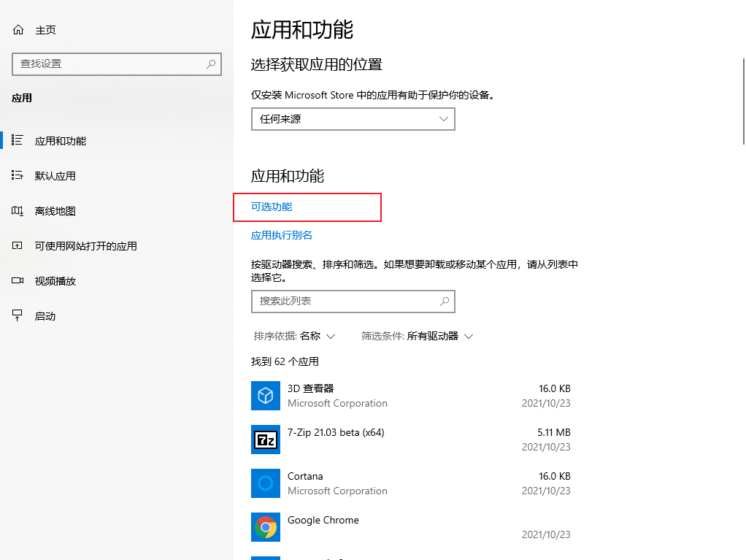
Task: Select 启动 in the sidebar
Action: point(117,316)
